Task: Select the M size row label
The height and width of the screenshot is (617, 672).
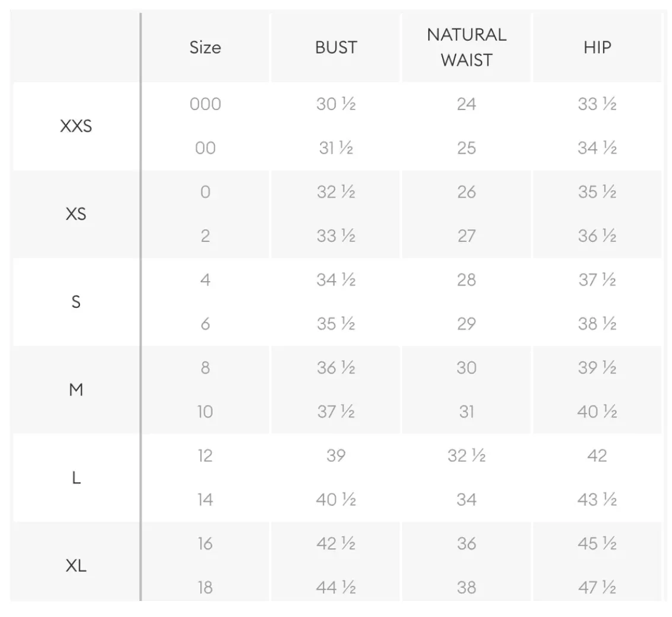Action: point(76,390)
